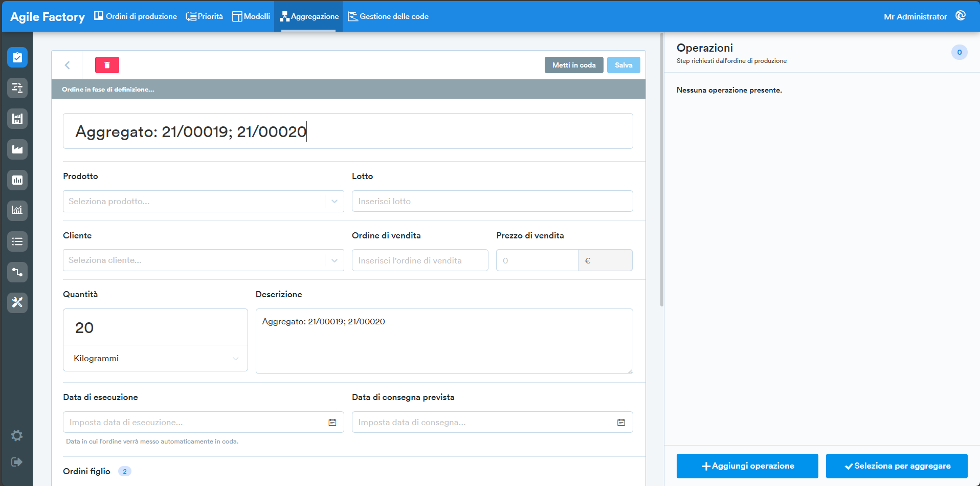
Task: Open calendar icon for Data di consegna
Action: point(621,423)
